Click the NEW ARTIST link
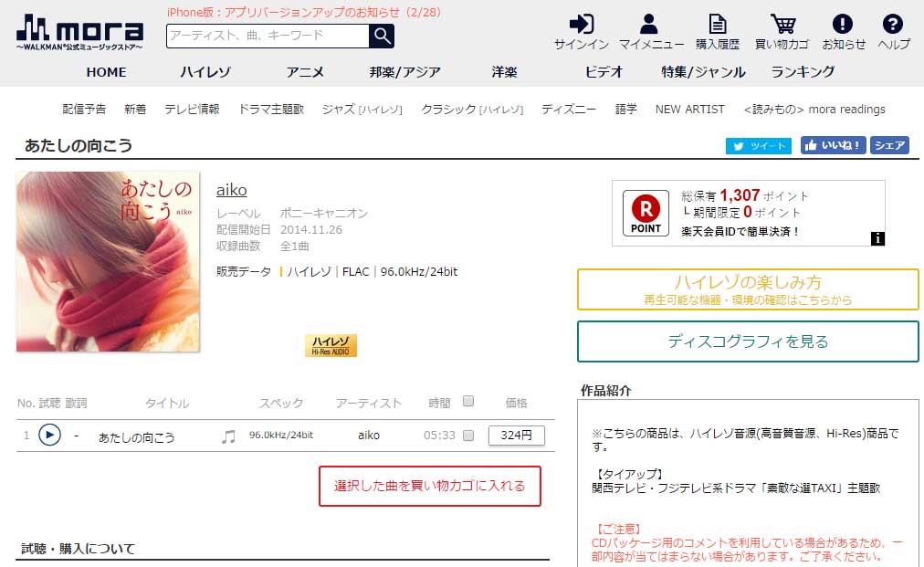 (x=690, y=109)
